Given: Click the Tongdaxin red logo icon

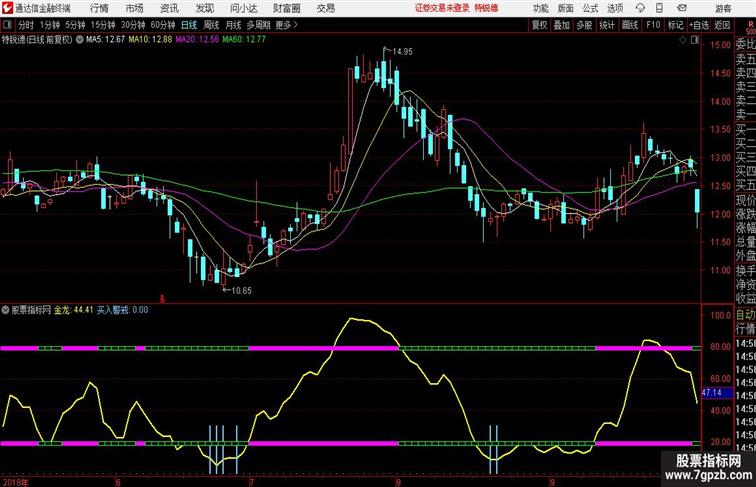Looking at the screenshot, I should tap(7, 8).
